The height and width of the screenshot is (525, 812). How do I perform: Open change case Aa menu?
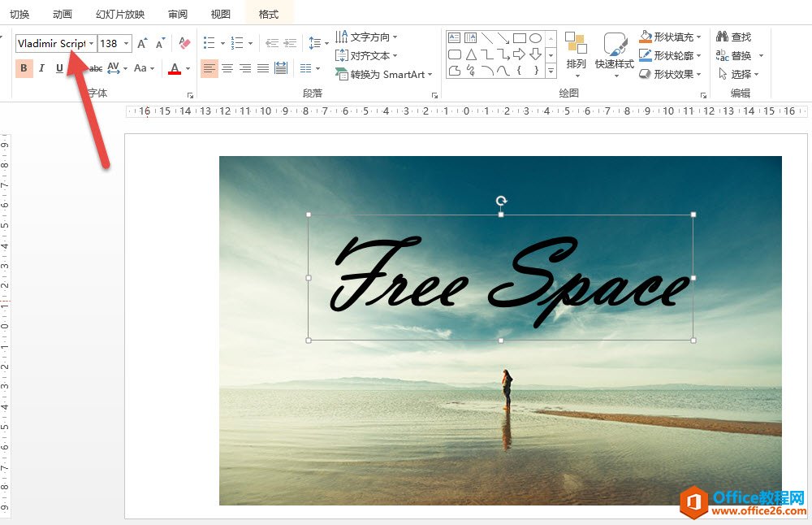(x=144, y=68)
